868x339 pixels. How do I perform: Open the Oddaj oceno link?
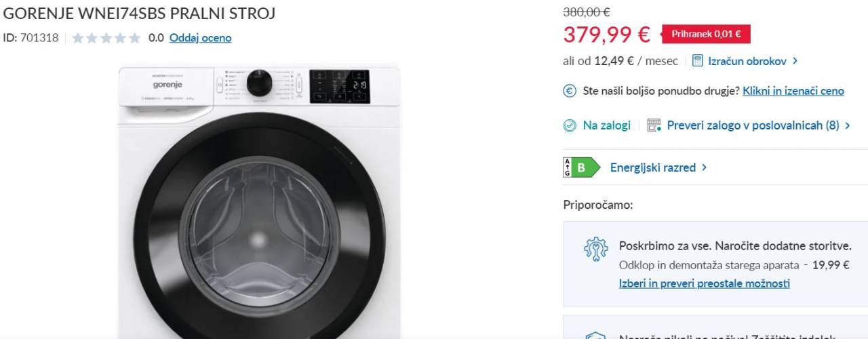pyautogui.click(x=200, y=38)
